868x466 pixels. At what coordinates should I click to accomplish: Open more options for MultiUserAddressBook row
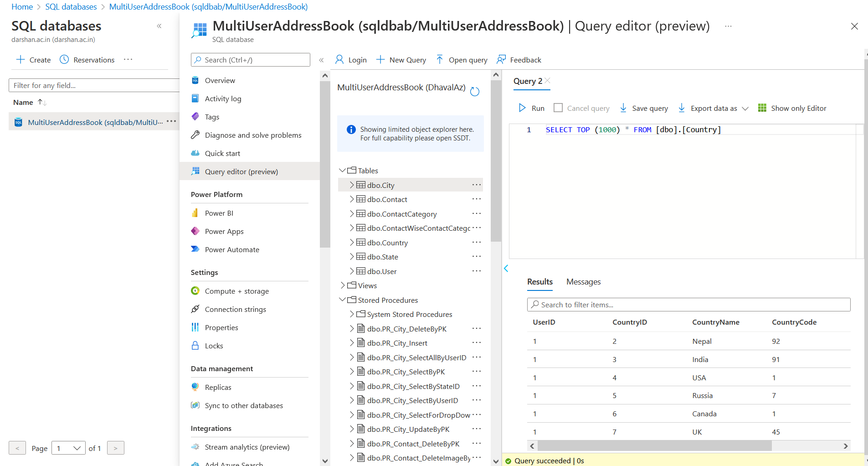[171, 121]
